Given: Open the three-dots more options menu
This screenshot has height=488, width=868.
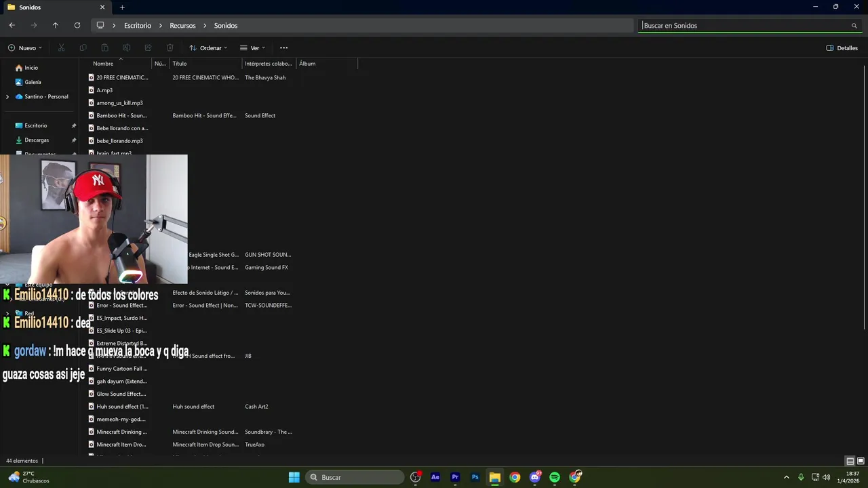Looking at the screenshot, I should pyautogui.click(x=283, y=48).
